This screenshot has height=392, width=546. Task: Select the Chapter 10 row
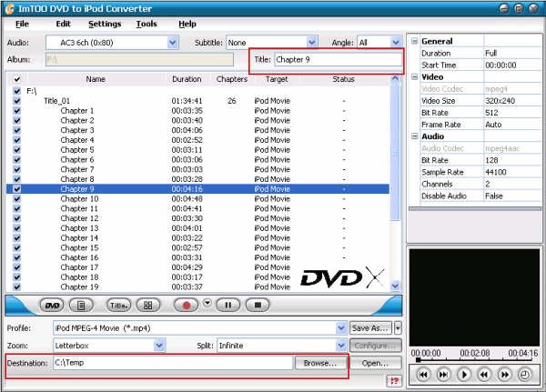coord(197,199)
